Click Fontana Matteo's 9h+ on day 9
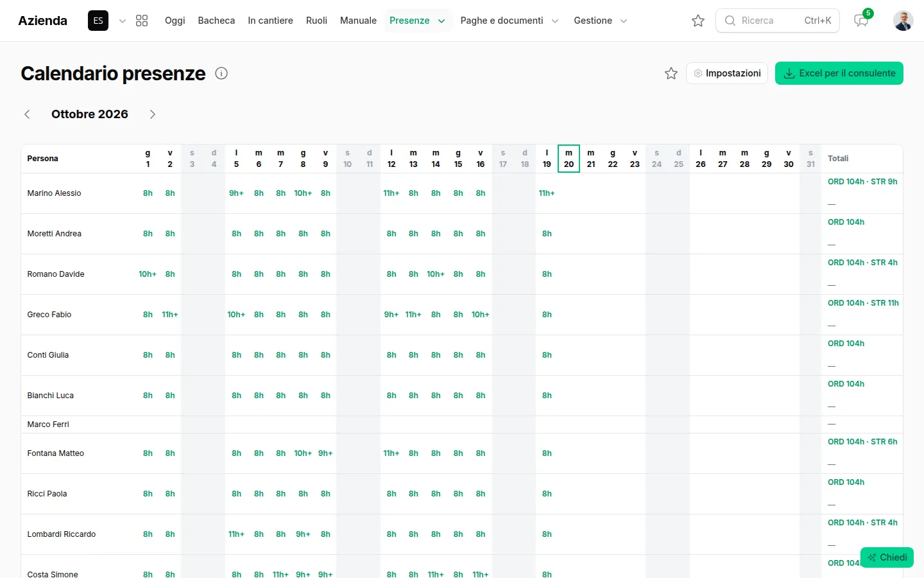Screen dimensions: 924x578 pyautogui.click(x=325, y=453)
